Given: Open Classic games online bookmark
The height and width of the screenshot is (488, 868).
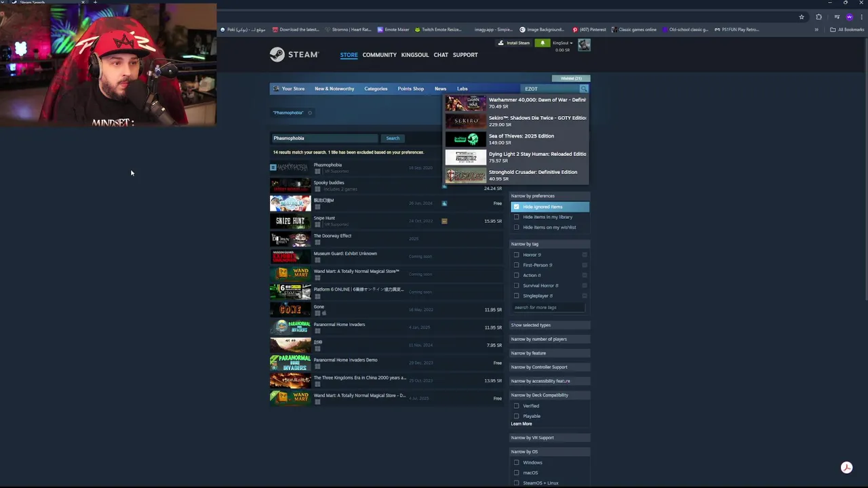Looking at the screenshot, I should click(x=634, y=30).
